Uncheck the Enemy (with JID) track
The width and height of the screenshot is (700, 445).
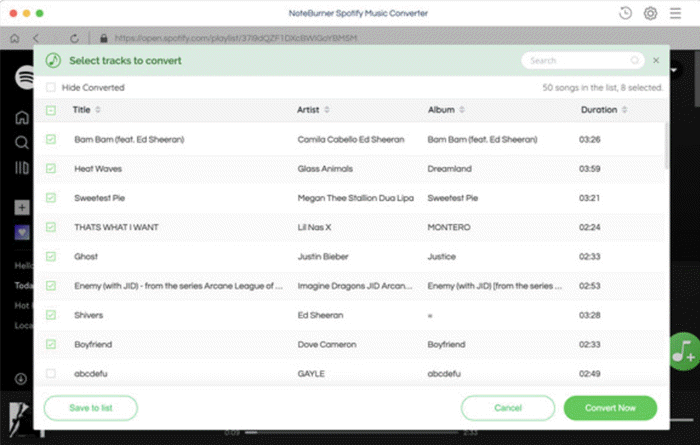click(x=51, y=286)
